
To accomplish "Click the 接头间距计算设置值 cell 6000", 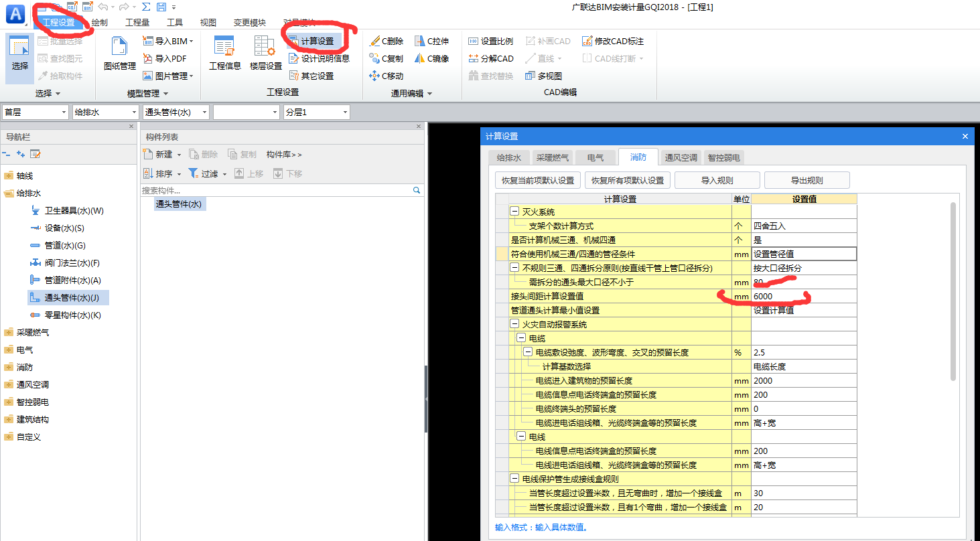I will tap(804, 296).
